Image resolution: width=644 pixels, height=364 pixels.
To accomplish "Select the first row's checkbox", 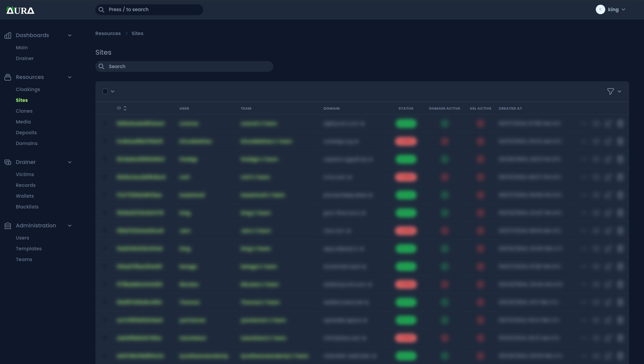I will point(105,123).
